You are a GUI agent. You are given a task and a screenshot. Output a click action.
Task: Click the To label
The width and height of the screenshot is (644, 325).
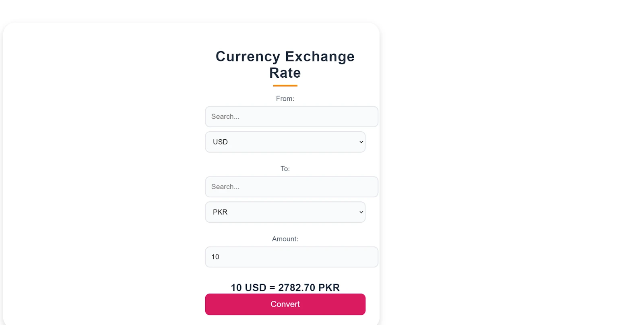(285, 169)
